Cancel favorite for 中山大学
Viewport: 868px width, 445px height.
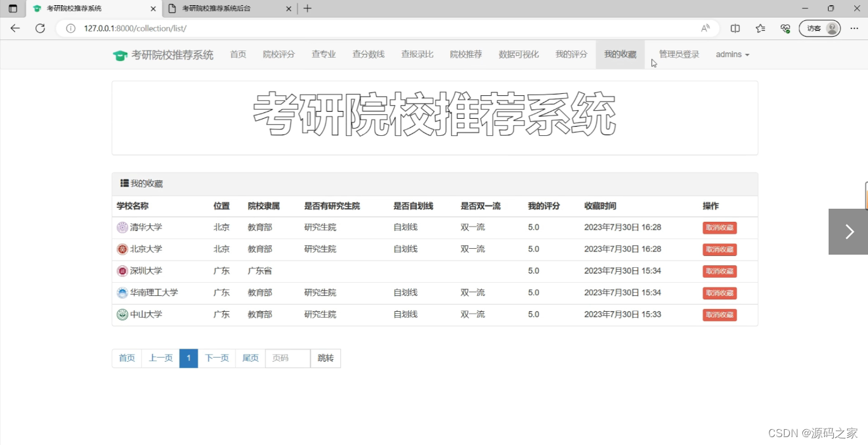[x=720, y=315]
